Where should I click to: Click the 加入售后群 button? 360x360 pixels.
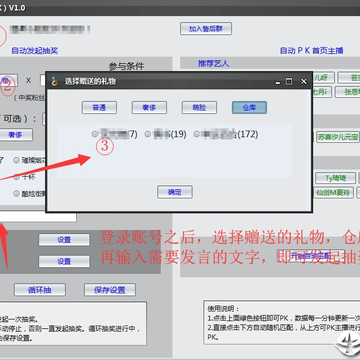[x=206, y=29]
